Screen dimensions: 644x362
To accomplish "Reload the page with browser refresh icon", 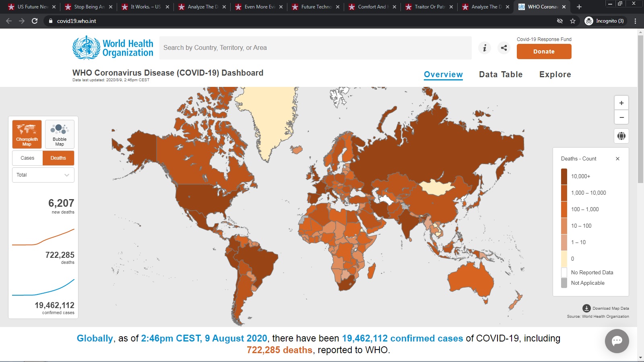I will click(35, 21).
